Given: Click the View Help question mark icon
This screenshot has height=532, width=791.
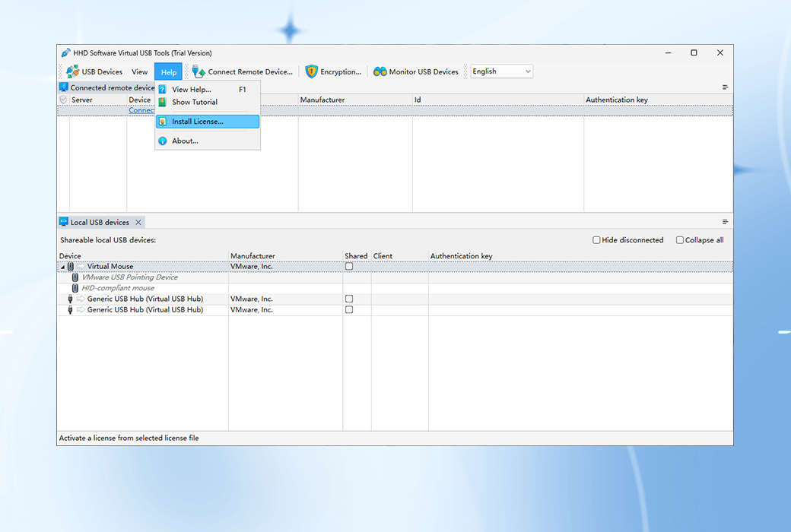Looking at the screenshot, I should (162, 89).
